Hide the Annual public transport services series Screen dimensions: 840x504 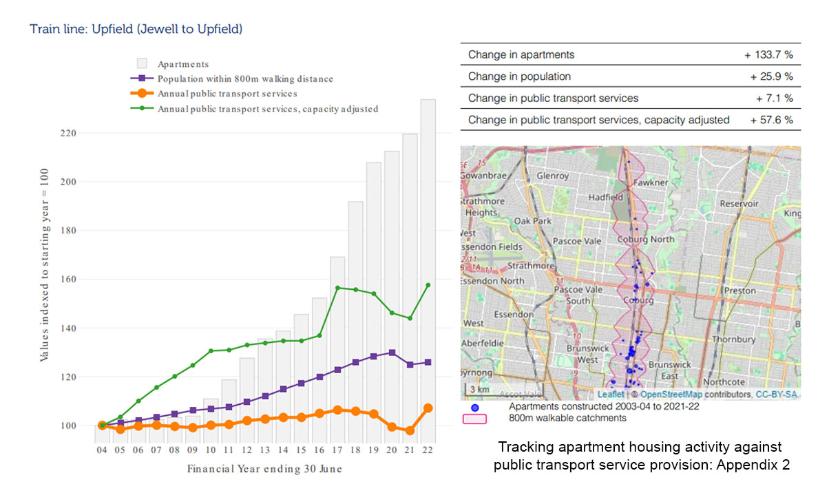[x=227, y=94]
